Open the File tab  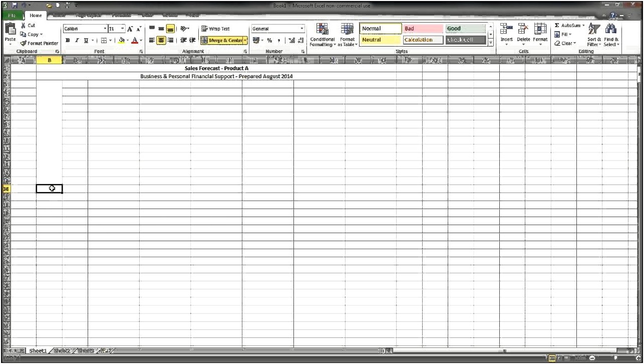tap(13, 16)
